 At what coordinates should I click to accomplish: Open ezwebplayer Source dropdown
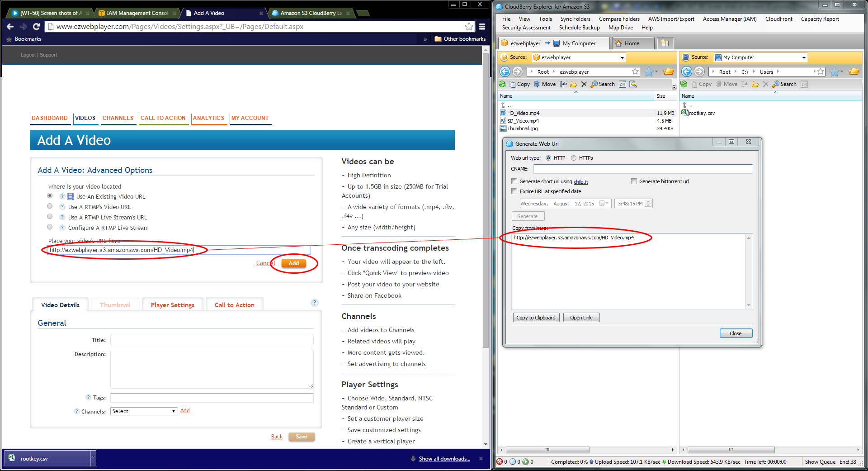622,57
